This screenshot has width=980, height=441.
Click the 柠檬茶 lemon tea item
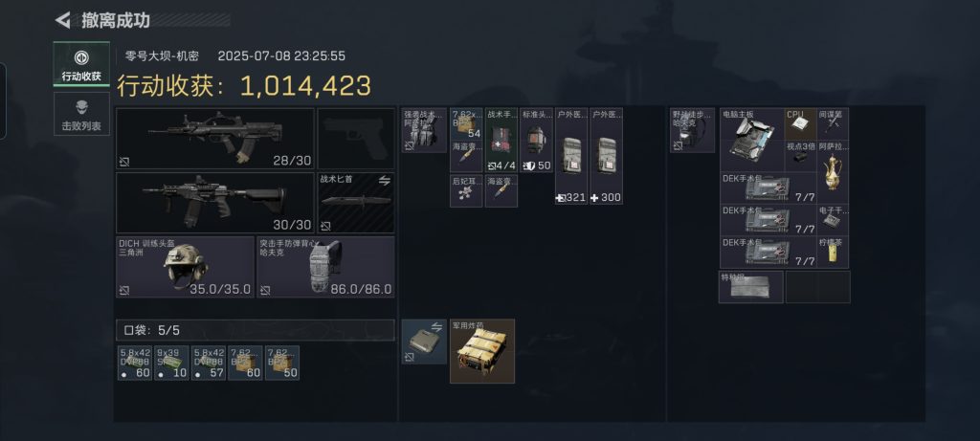click(x=834, y=253)
